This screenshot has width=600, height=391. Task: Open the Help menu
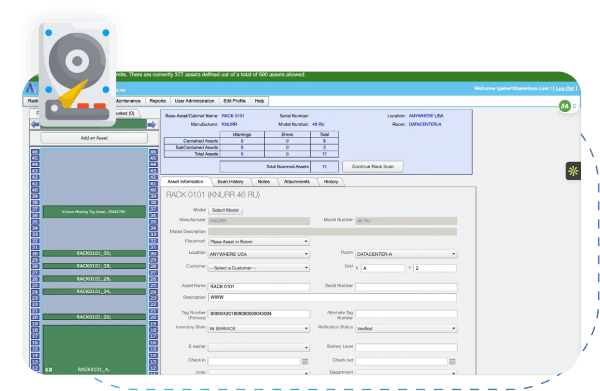259,101
